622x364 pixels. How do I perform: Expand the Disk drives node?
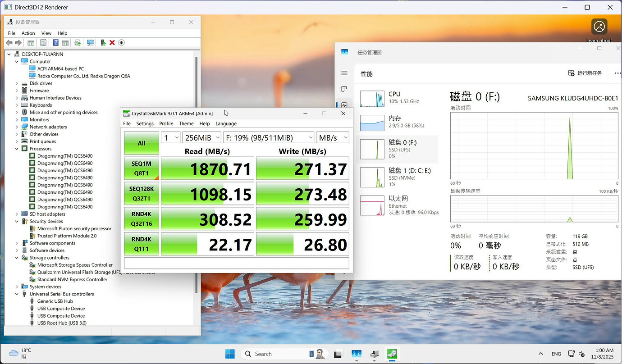click(17, 83)
